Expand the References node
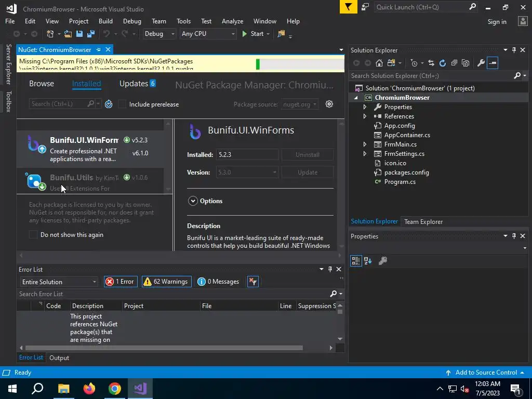 (x=365, y=116)
